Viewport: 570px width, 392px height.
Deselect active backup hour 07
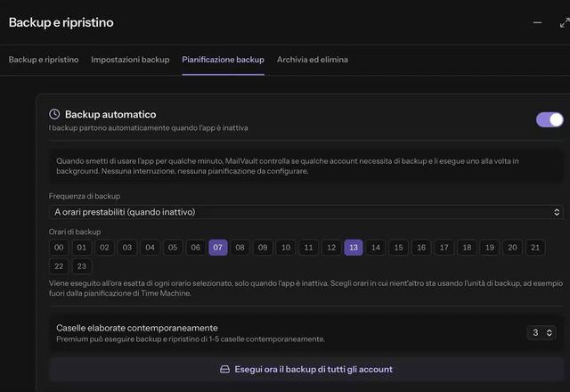[218, 248]
